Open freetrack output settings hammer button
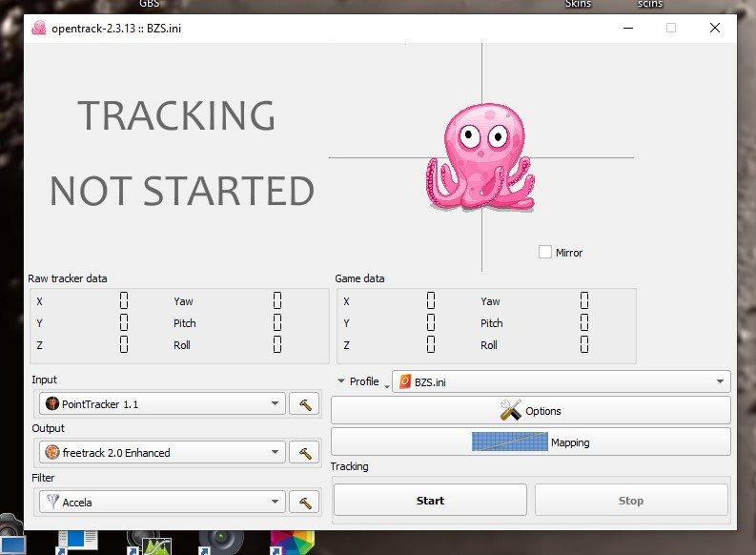 (305, 453)
